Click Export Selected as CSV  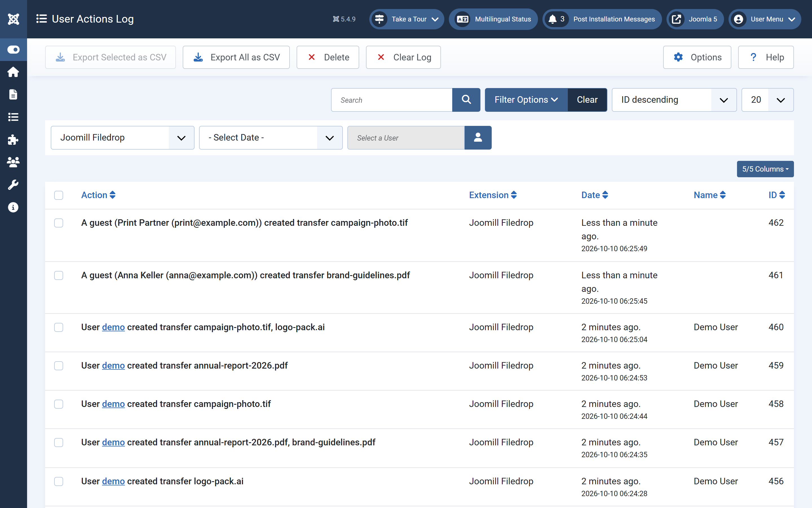click(111, 58)
